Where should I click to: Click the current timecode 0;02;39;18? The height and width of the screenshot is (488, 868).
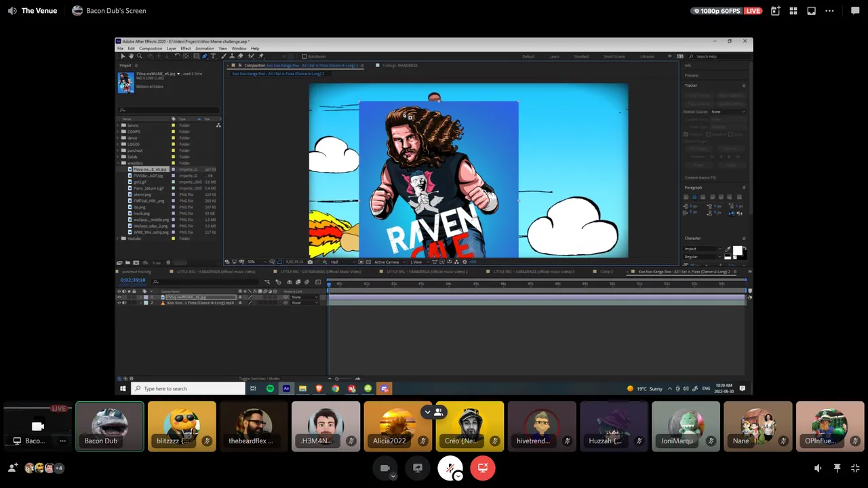coord(133,280)
